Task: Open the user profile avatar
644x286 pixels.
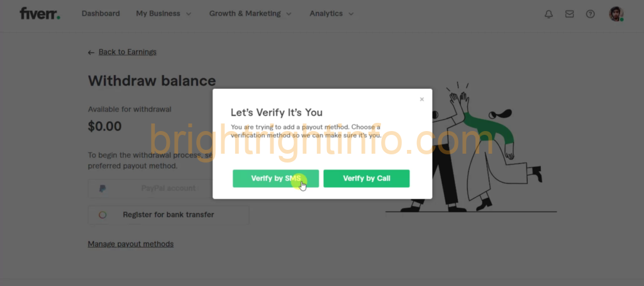Action: point(616,14)
